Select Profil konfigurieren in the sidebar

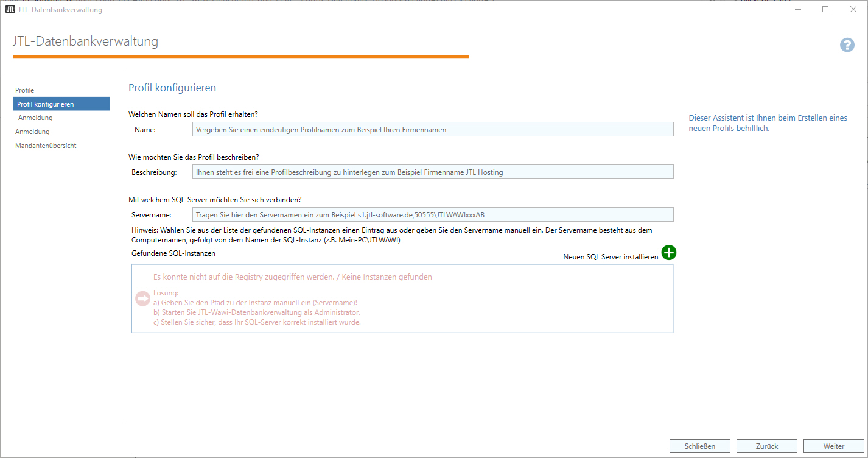pyautogui.click(x=61, y=104)
